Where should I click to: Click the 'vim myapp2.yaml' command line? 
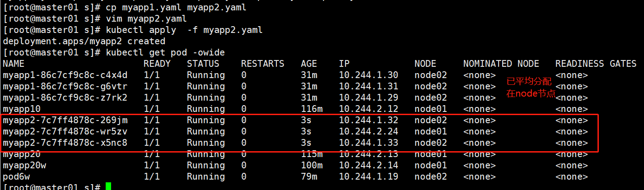(x=146, y=19)
